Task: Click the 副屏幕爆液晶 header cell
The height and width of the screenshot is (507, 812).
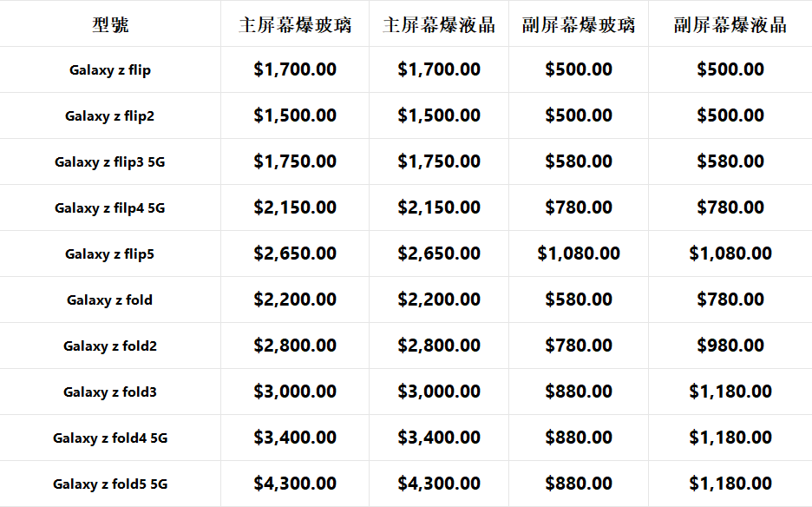Action: pyautogui.click(x=730, y=24)
